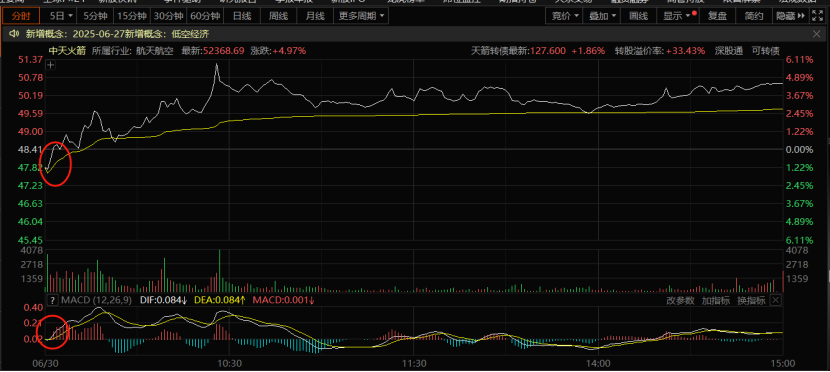Click the plus icon on the chart
Screen dimensions: 830x372
point(50,66)
